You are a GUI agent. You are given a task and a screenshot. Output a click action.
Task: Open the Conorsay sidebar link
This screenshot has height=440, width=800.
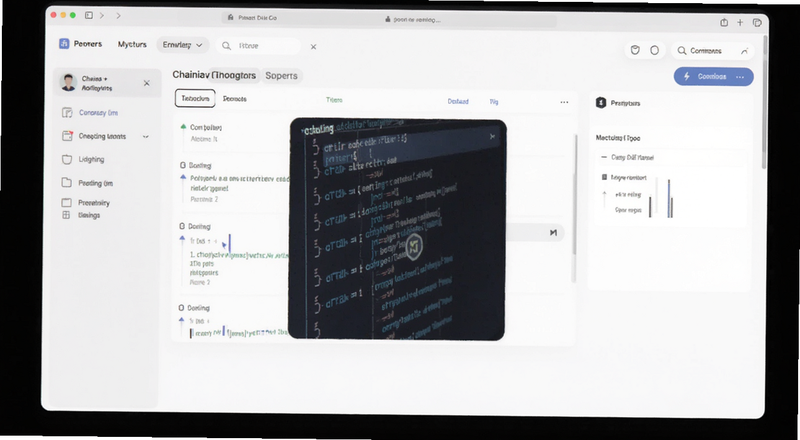coord(98,113)
